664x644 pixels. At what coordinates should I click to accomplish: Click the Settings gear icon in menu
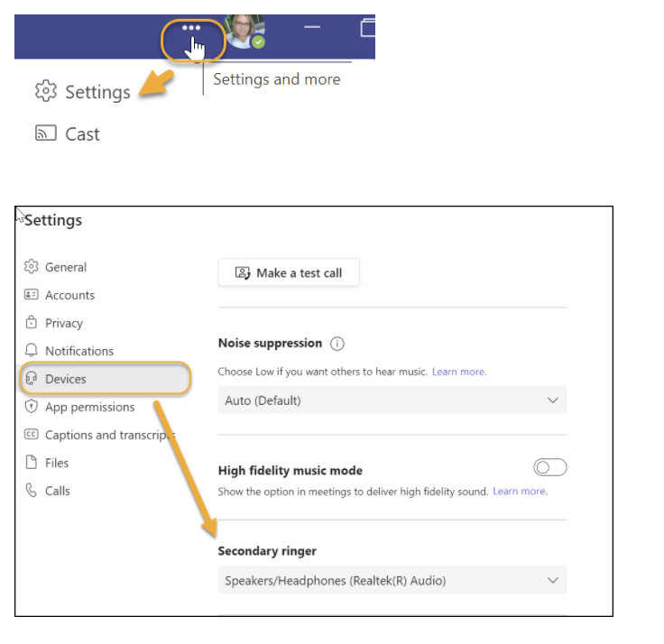point(45,91)
